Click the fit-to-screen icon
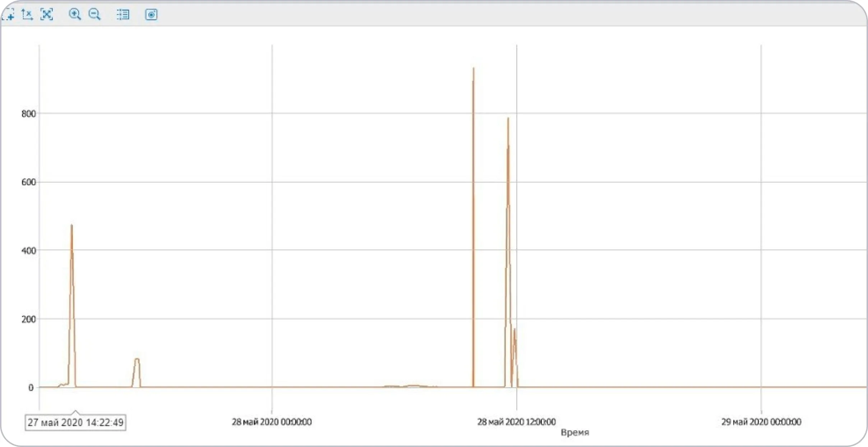868x447 pixels. pyautogui.click(x=47, y=14)
